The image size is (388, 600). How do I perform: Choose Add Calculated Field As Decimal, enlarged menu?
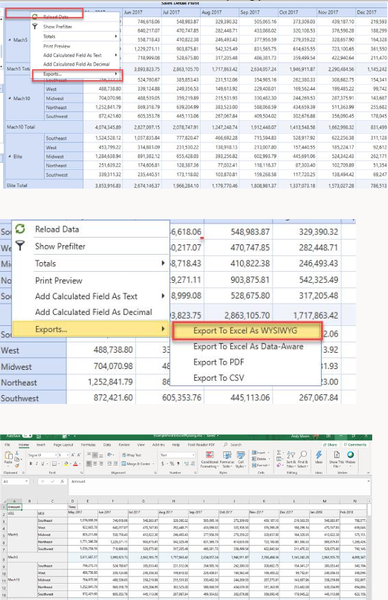[x=94, y=312]
